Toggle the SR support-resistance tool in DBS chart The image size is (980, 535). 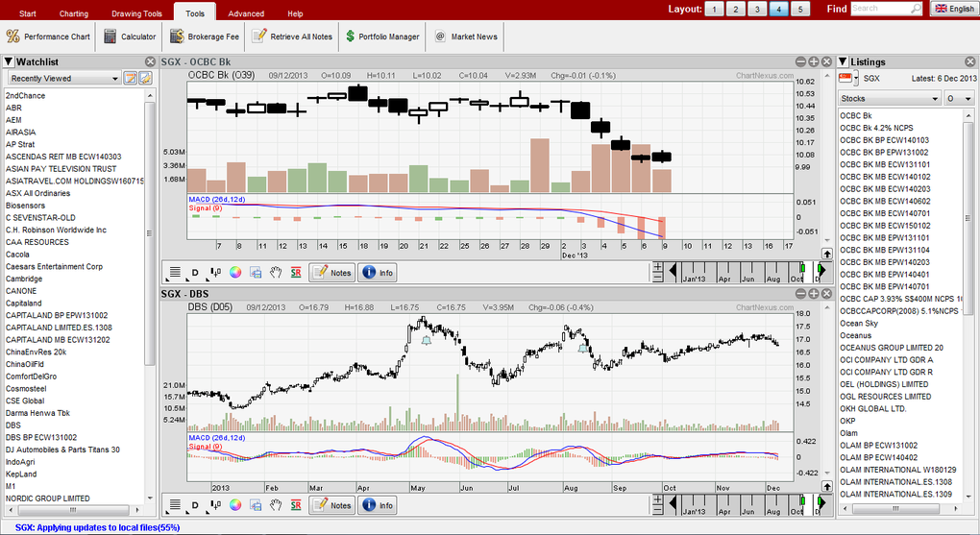tap(296, 504)
